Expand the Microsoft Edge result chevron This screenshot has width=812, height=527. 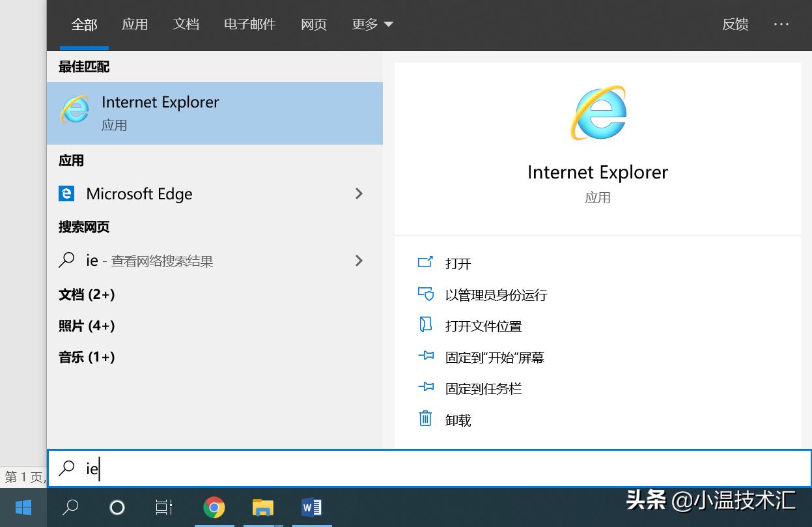[359, 193]
